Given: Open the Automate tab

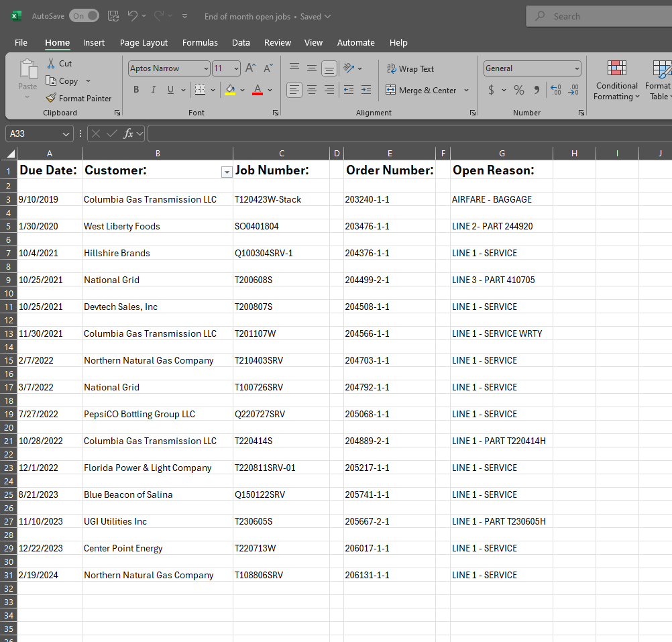Looking at the screenshot, I should tap(355, 42).
